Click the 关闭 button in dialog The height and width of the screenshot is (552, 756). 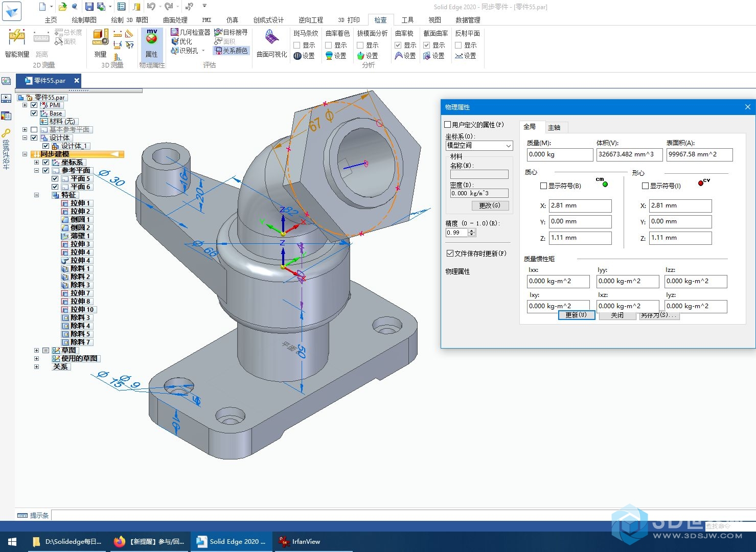617,315
